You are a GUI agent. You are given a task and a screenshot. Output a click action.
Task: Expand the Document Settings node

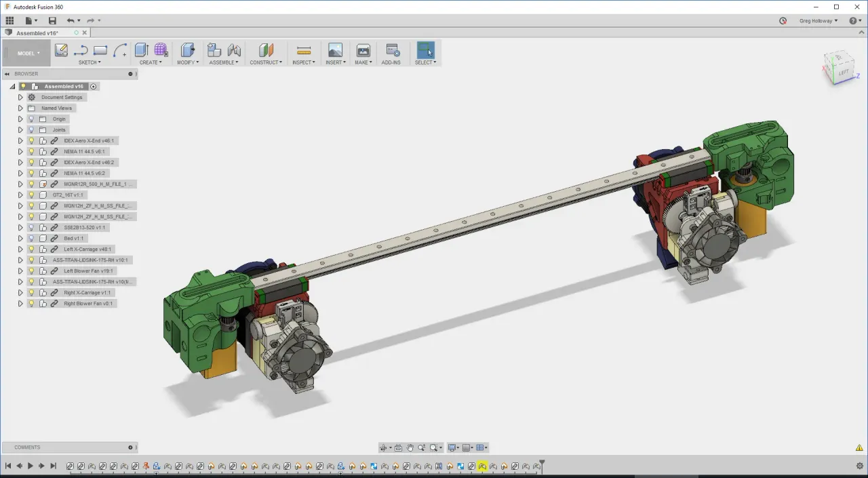[20, 97]
